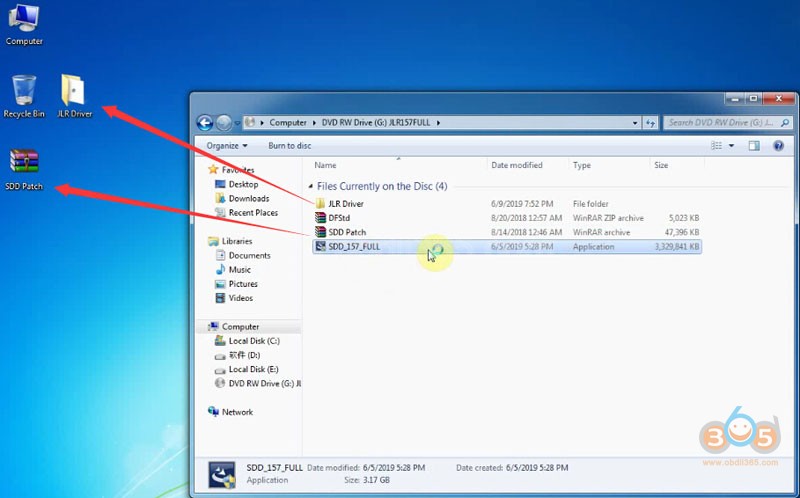The width and height of the screenshot is (800, 498).
Task: Click the WinRAR ZIP archive type cell
Action: tap(608, 218)
